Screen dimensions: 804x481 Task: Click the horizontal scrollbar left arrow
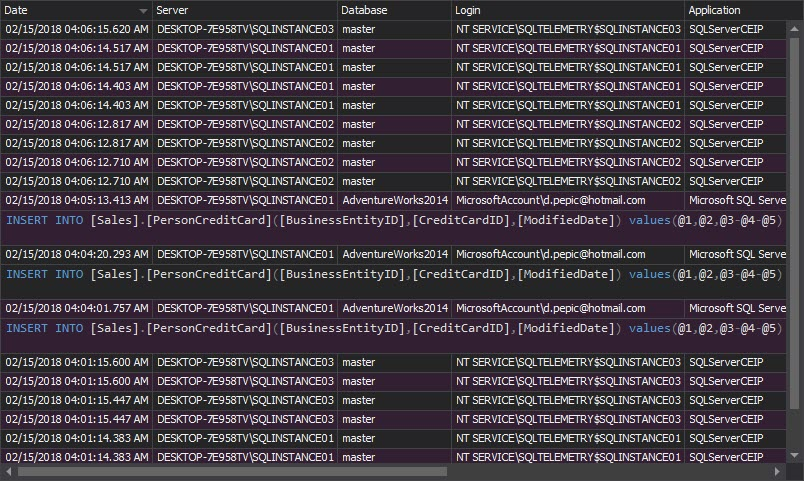coord(8,471)
